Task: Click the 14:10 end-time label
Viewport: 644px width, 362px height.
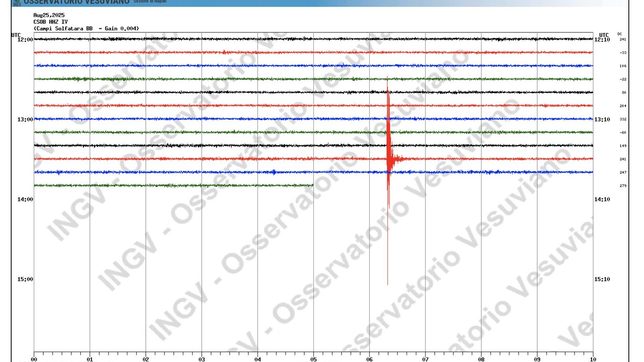Action: tap(602, 199)
